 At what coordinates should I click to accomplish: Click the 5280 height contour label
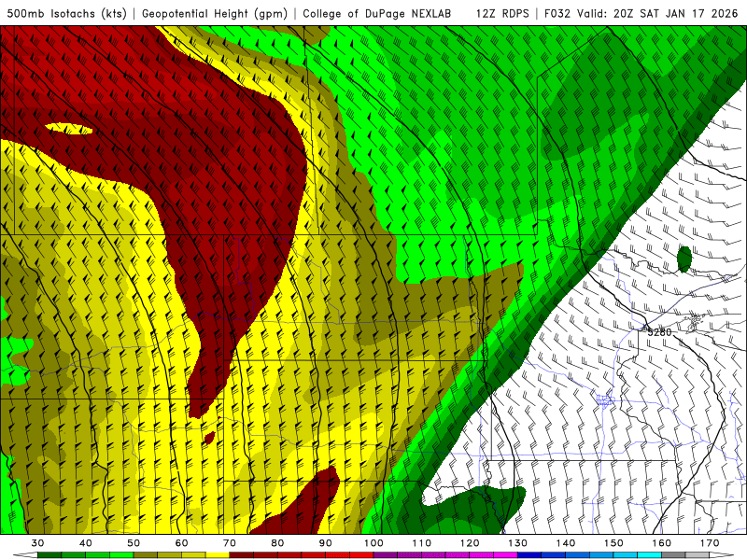pyautogui.click(x=659, y=332)
